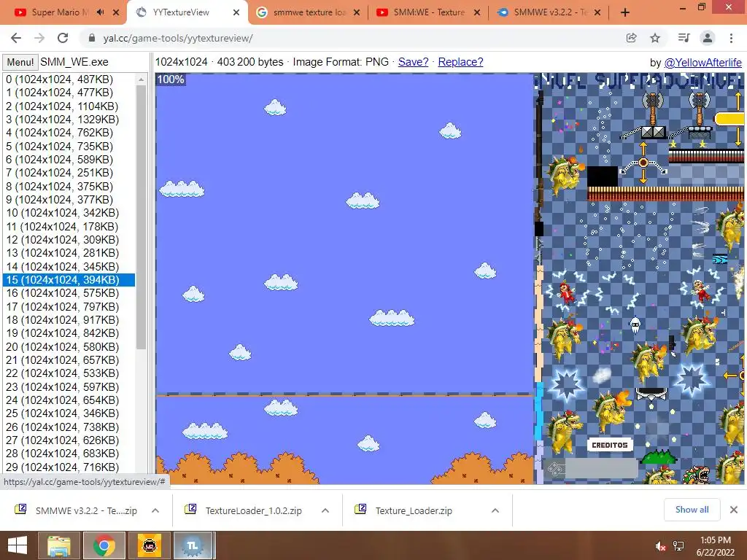
Task: Click the address bar URL
Action: [178, 38]
